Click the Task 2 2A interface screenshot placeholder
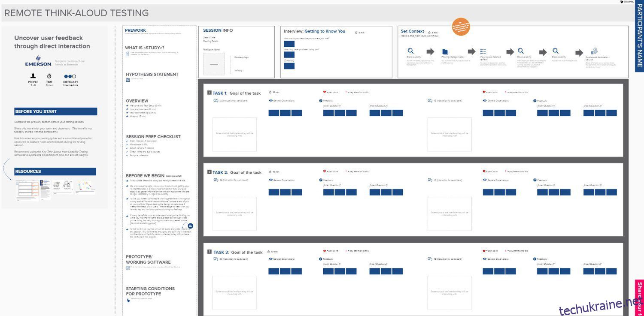 point(234,214)
